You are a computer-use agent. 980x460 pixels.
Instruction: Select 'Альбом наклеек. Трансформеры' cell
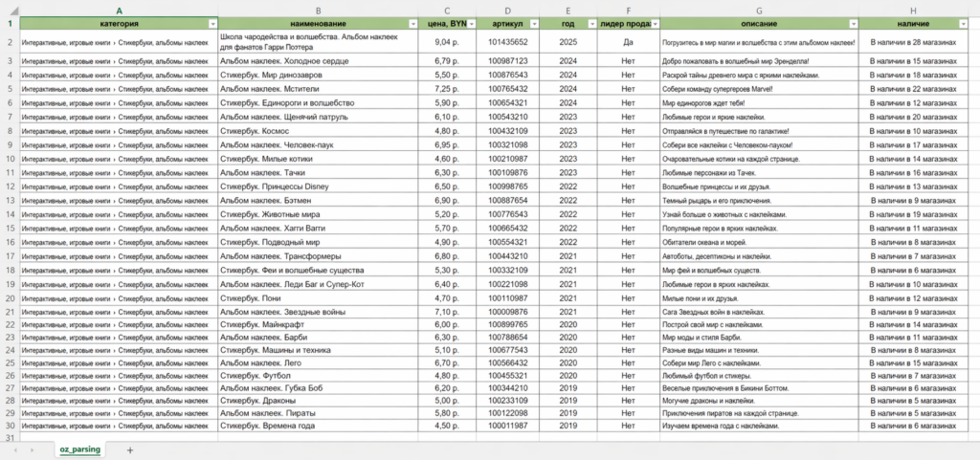tap(318, 256)
